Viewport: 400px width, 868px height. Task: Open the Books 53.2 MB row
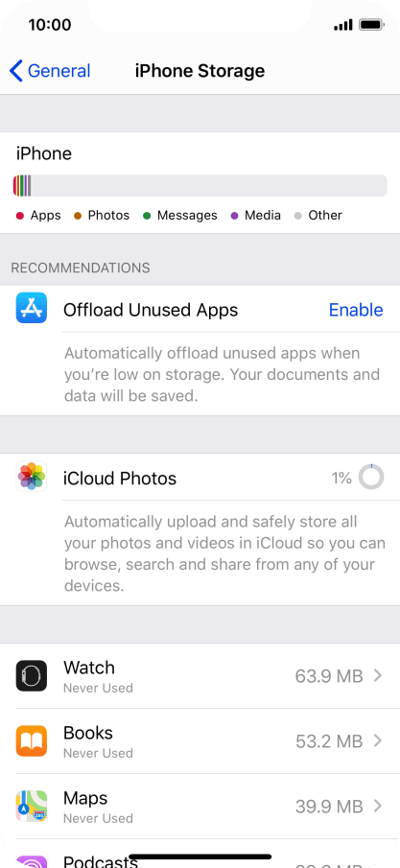click(200, 740)
